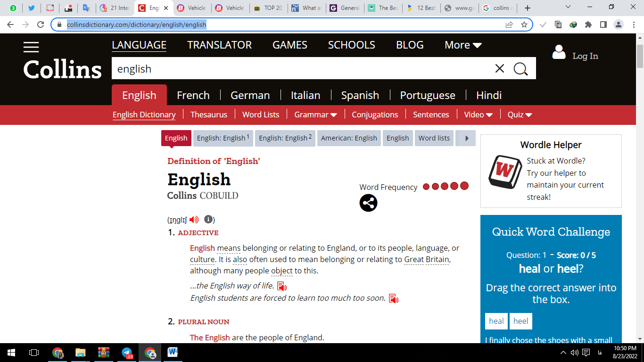
Task: Play pronunciation audio for English
Action: [x=194, y=220]
